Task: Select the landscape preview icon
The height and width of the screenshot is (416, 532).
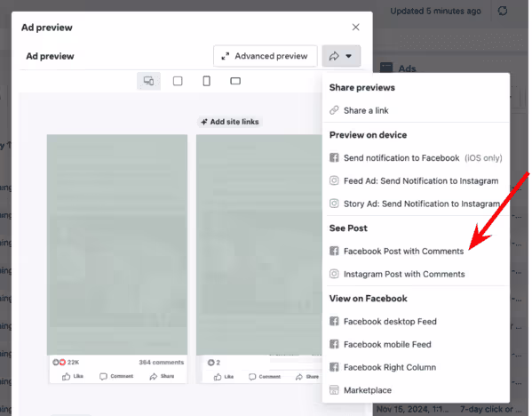Action: 235,81
